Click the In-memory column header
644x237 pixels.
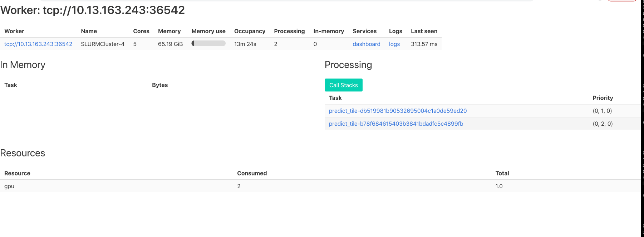point(329,31)
